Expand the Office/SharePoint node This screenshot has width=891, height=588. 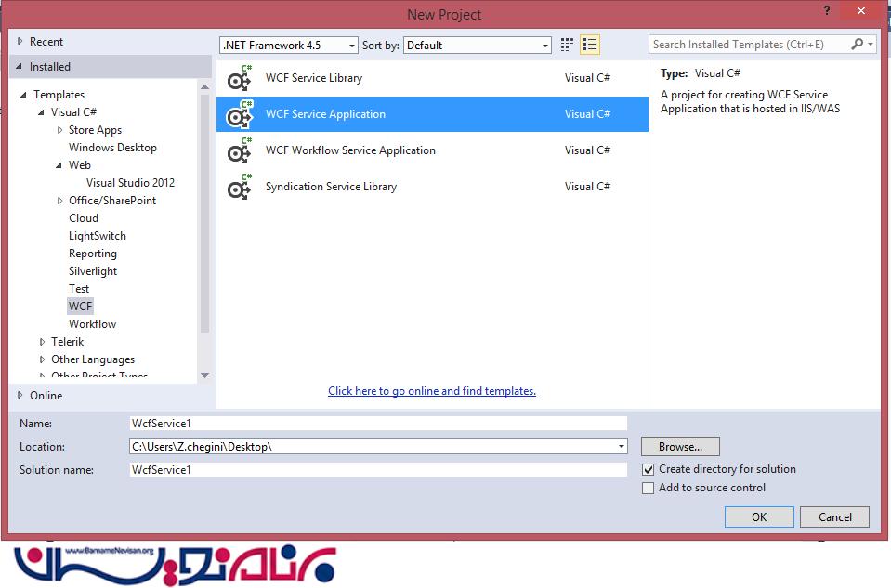[59, 201]
